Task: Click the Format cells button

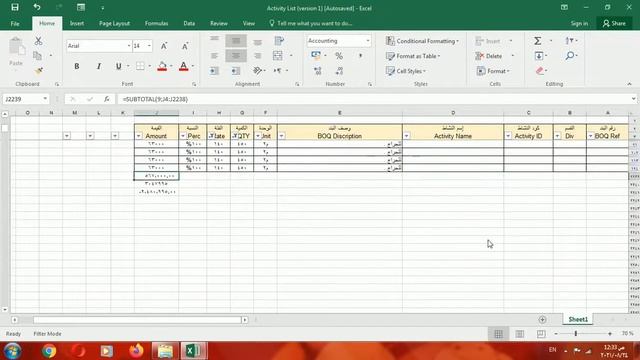Action: 493,71
